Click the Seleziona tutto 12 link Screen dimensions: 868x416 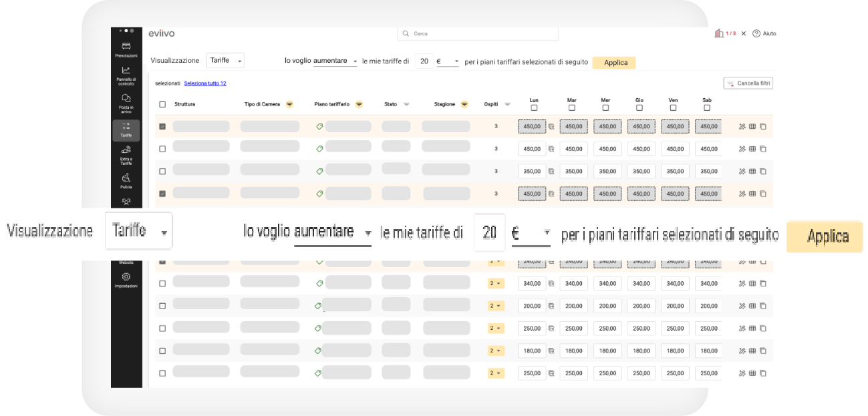point(205,83)
